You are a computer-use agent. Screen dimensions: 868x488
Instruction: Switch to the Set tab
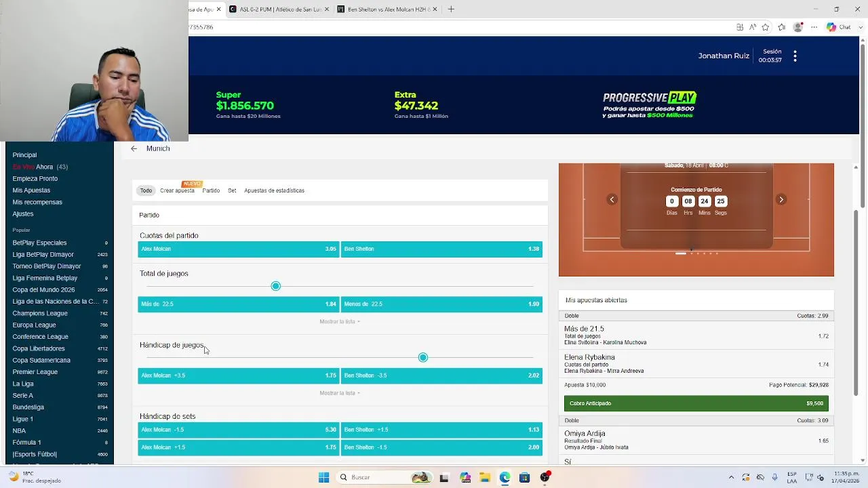(232, 190)
